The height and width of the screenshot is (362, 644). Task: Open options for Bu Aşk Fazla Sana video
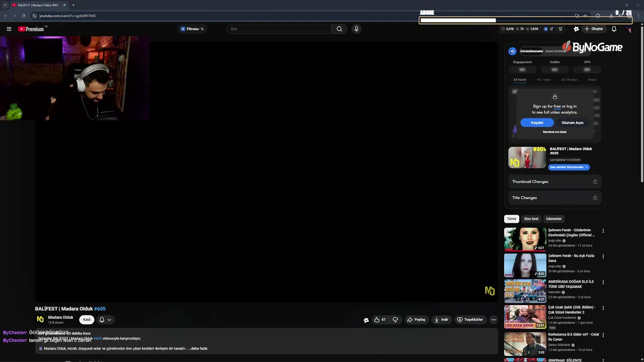click(x=603, y=256)
